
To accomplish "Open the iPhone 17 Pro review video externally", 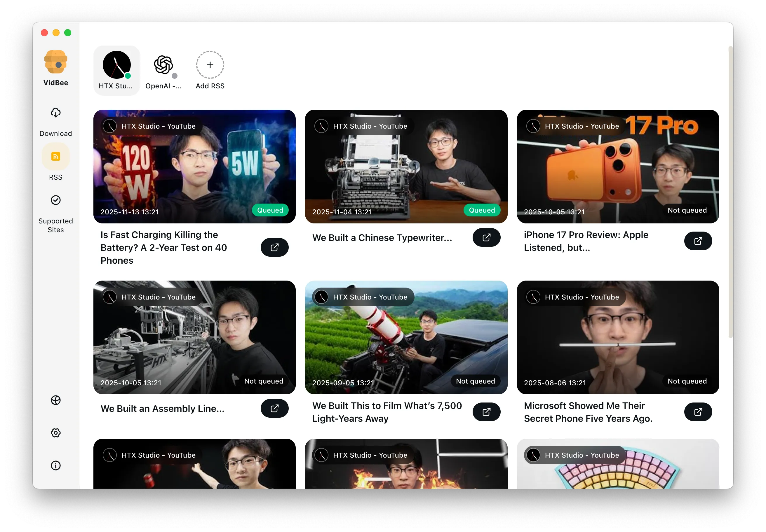I will tap(698, 241).
